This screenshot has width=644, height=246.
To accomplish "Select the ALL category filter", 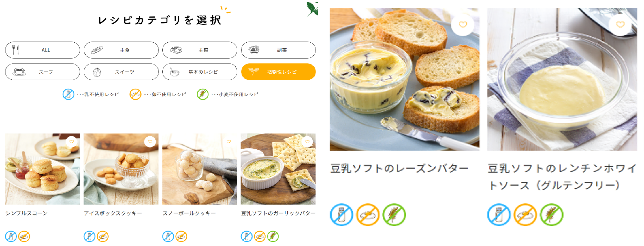I will click(43, 50).
